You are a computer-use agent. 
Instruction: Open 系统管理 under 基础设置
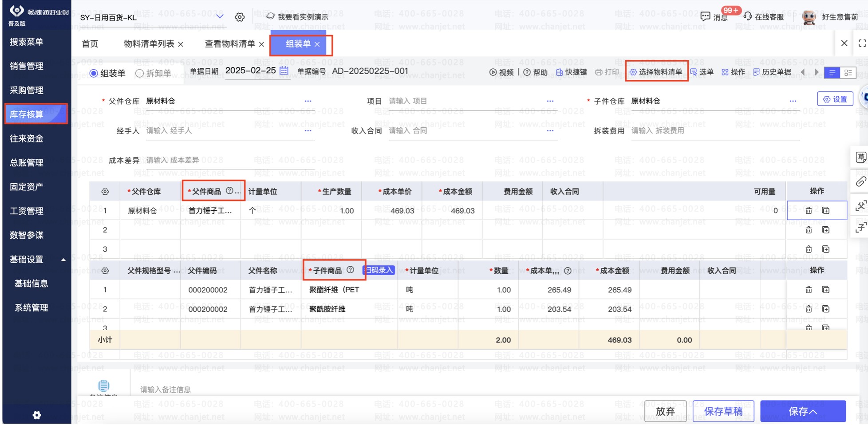[32, 307]
